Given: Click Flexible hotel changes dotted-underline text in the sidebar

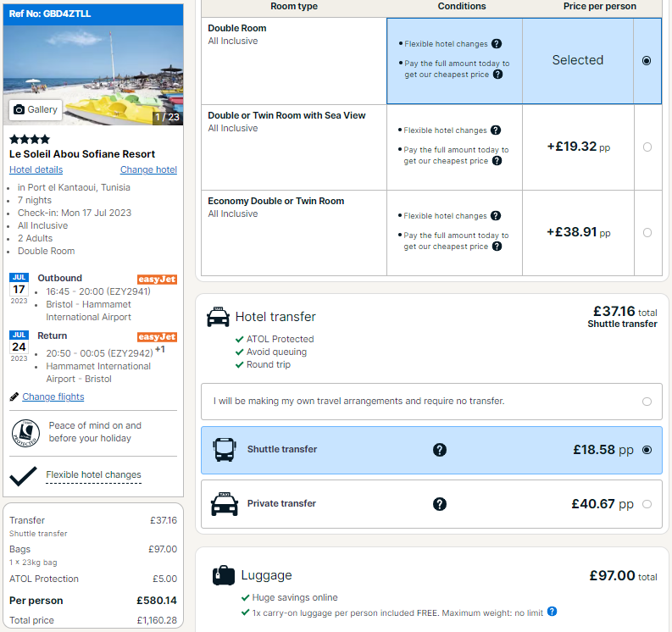Looking at the screenshot, I should [x=93, y=474].
